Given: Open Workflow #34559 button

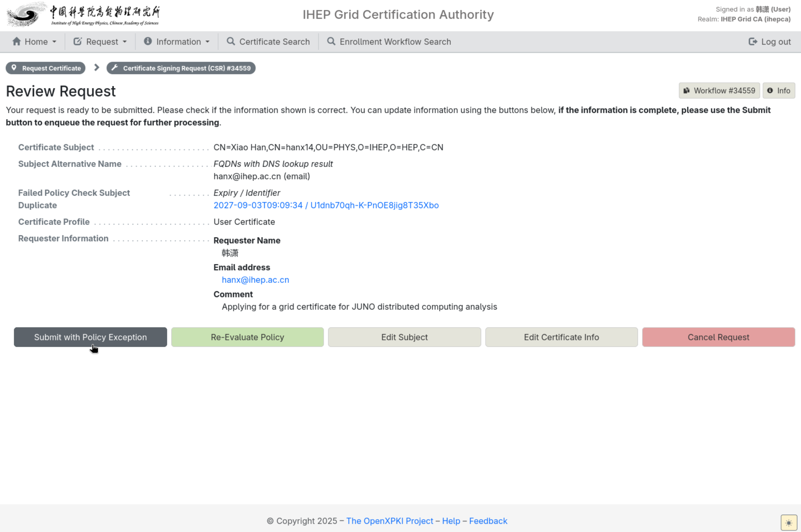Looking at the screenshot, I should pyautogui.click(x=719, y=91).
